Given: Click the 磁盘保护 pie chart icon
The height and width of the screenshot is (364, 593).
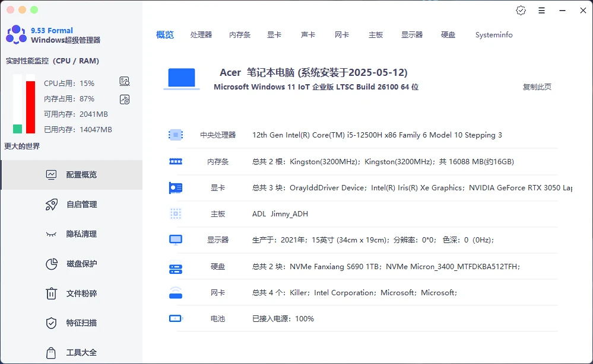Looking at the screenshot, I should click(x=52, y=264).
